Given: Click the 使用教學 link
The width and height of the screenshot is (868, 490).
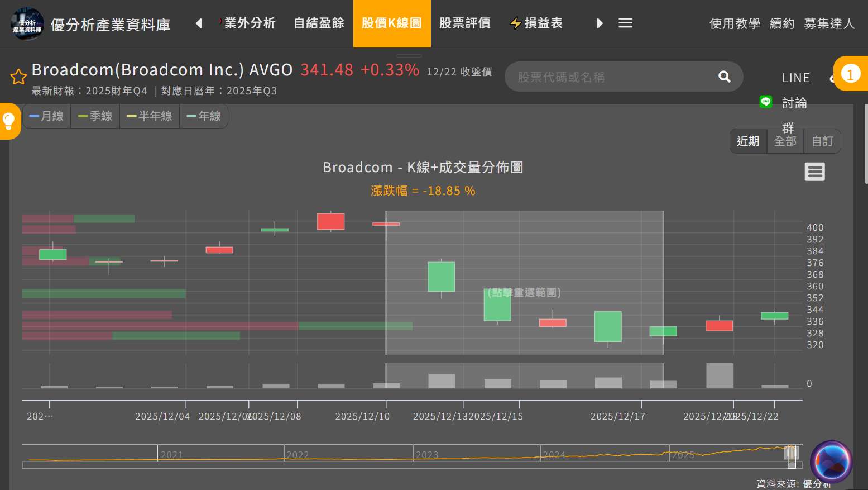Looking at the screenshot, I should click(735, 23).
